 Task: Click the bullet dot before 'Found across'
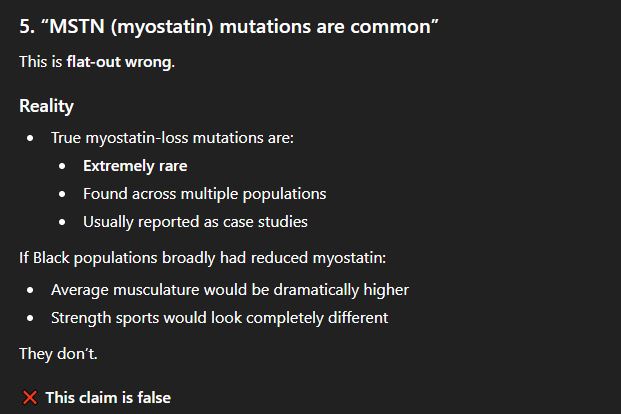(63, 194)
